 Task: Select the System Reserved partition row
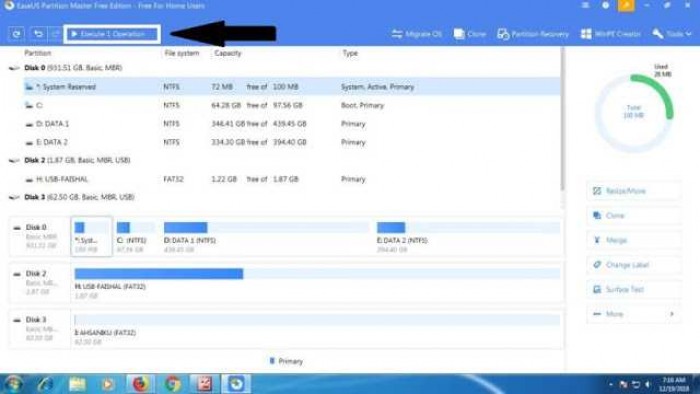click(x=292, y=87)
